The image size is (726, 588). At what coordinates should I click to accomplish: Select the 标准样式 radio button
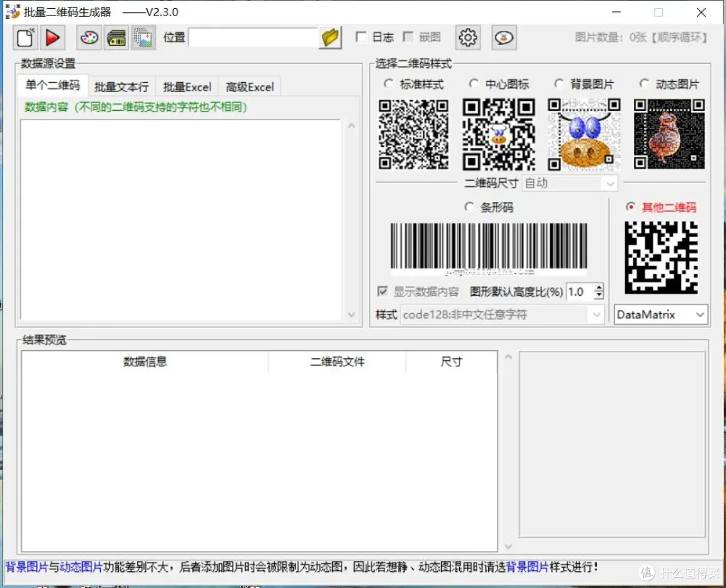pyautogui.click(x=389, y=84)
